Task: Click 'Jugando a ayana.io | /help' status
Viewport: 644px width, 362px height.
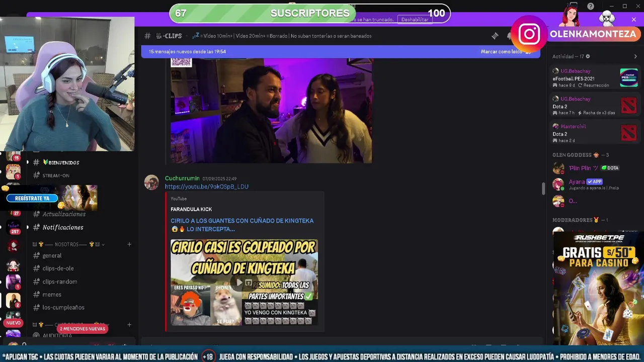Action: (594, 188)
